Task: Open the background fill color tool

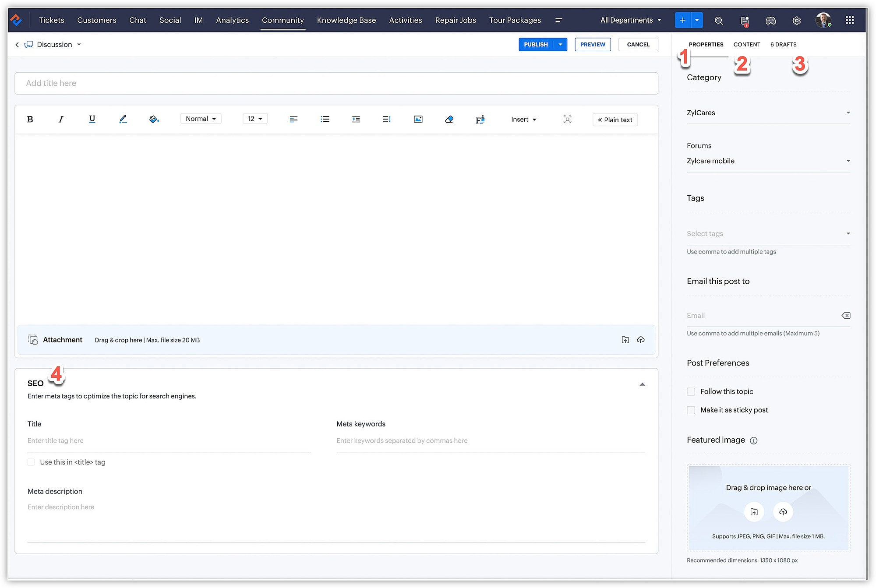Action: tap(154, 119)
